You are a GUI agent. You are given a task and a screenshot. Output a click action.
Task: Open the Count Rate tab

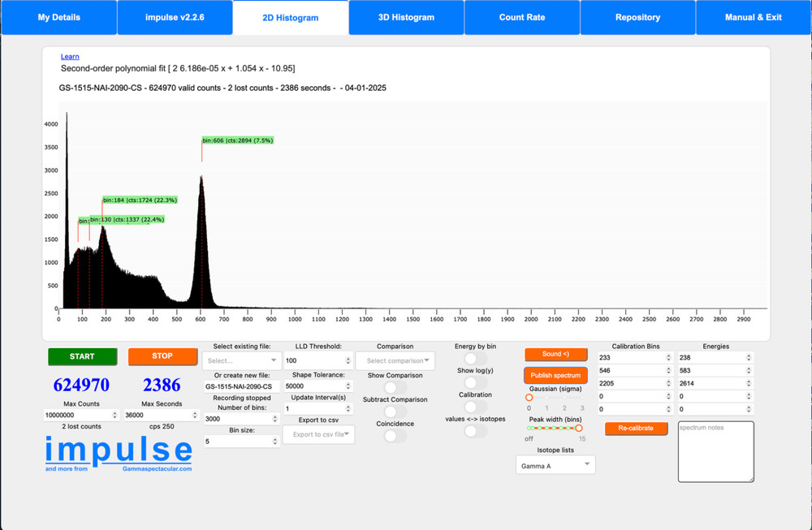(522, 17)
